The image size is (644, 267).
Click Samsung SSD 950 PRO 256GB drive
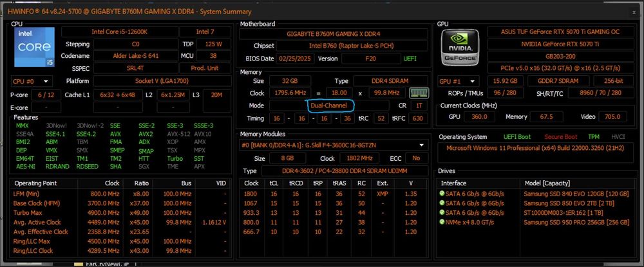coord(576,223)
